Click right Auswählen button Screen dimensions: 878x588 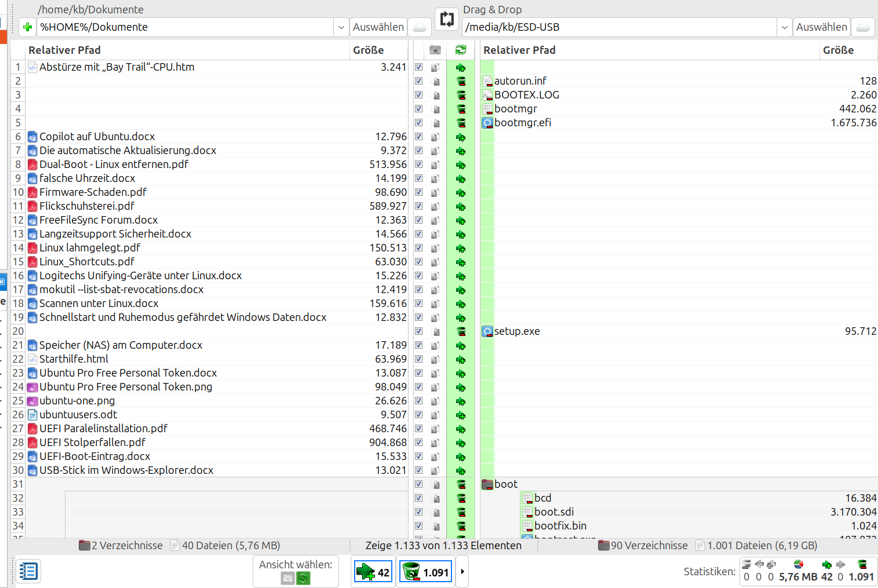tap(821, 27)
